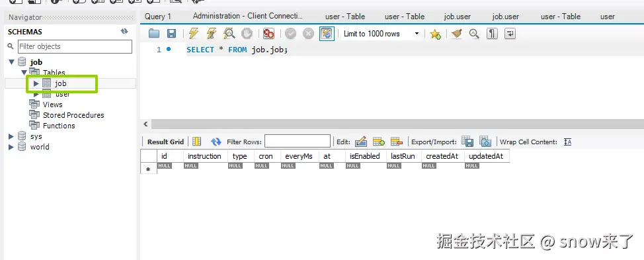This screenshot has height=260, width=644.
Task: Click the at column header
Action: [333, 156]
